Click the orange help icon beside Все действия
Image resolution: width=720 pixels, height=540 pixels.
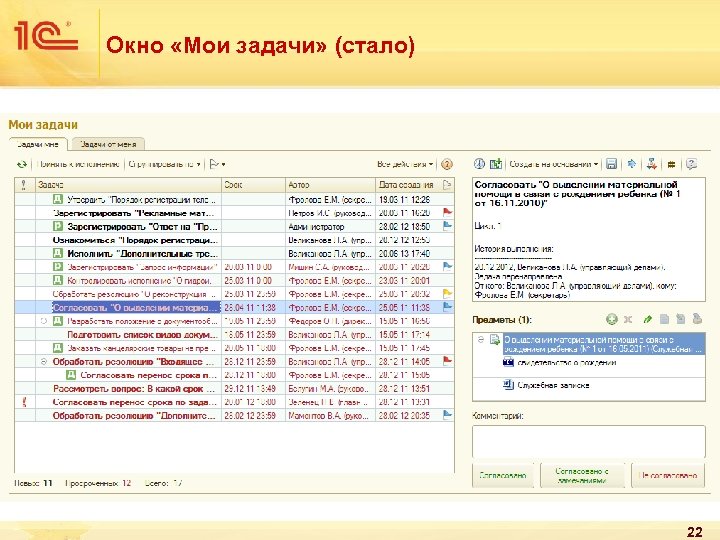[x=447, y=164]
